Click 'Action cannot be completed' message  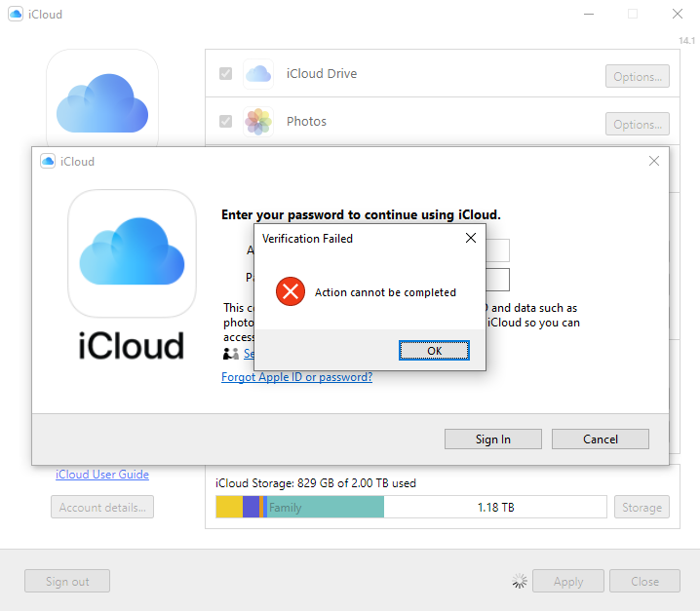pyautogui.click(x=385, y=292)
